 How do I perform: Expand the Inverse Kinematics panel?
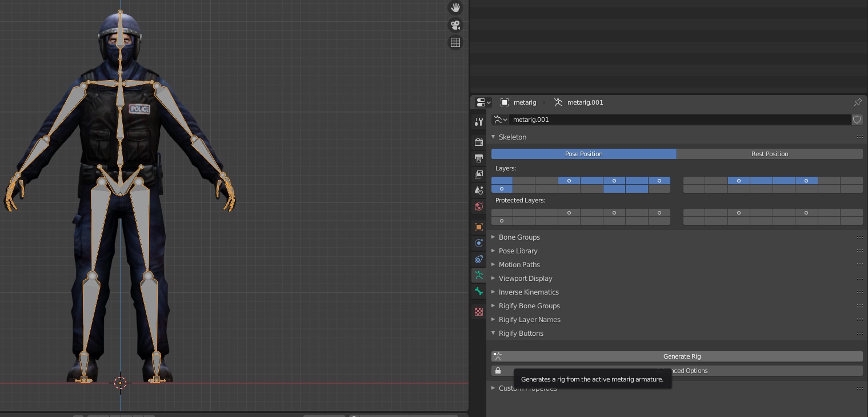point(528,292)
